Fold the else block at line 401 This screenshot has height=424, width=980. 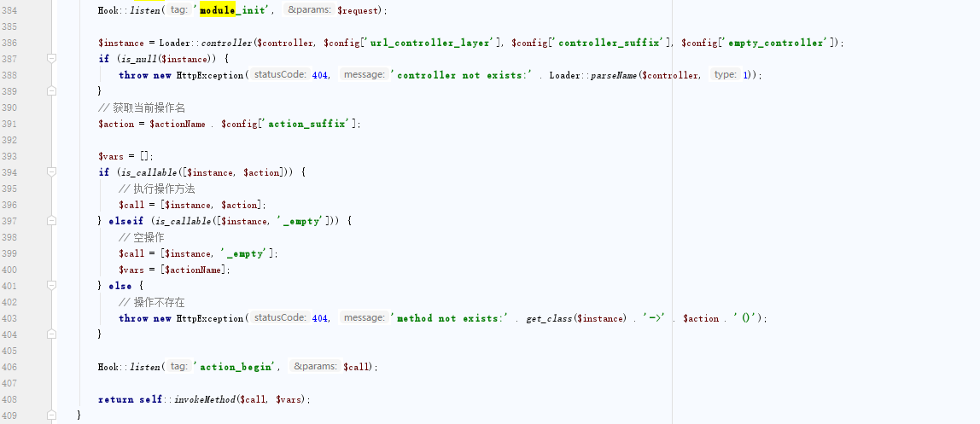pos(52,286)
